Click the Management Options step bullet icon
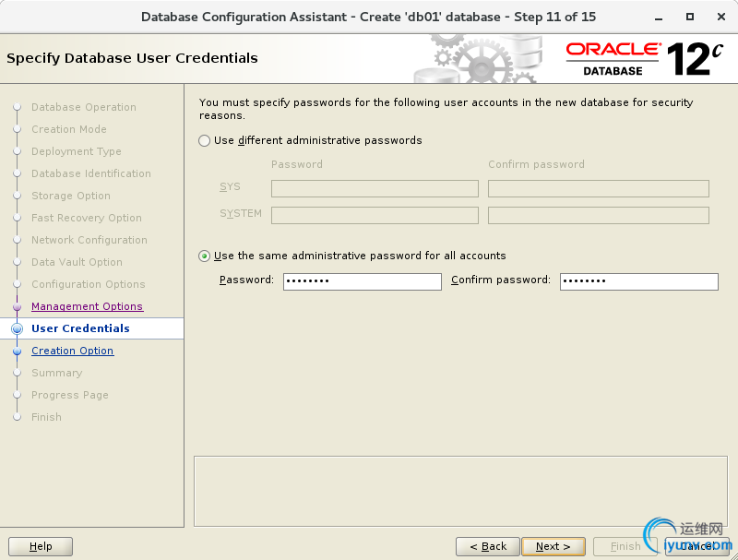 coord(17,307)
